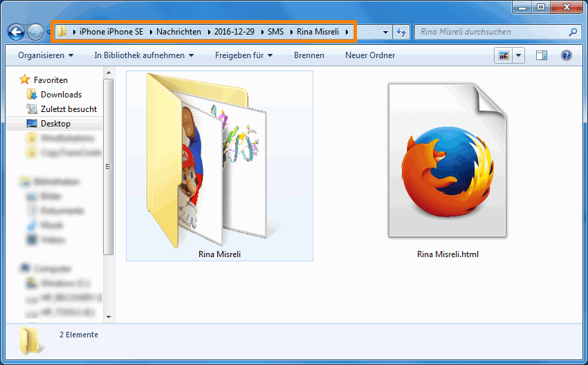Expand the arrow after 'Rina Misreli' breadcrumb

(347, 32)
